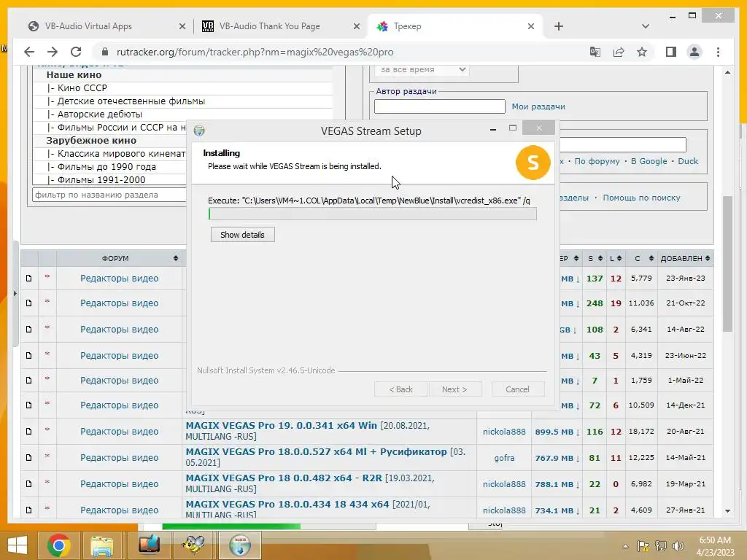
Task: Open Chrome three-dot menu
Action: pyautogui.click(x=718, y=52)
